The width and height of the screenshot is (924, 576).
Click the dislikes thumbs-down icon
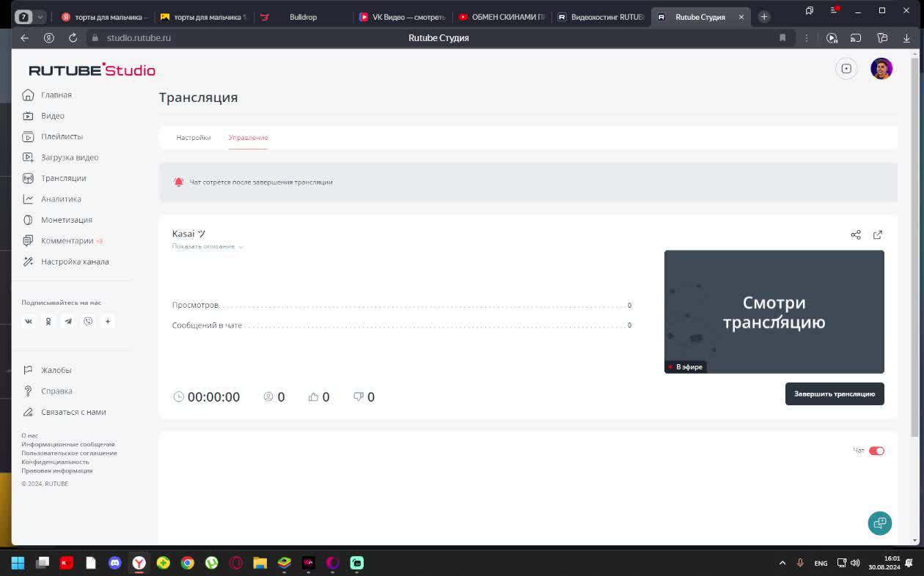359,396
